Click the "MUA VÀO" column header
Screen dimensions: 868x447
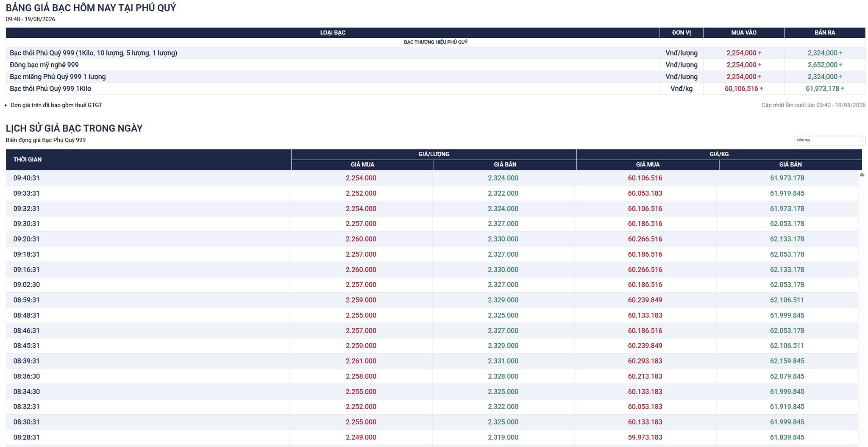(744, 33)
